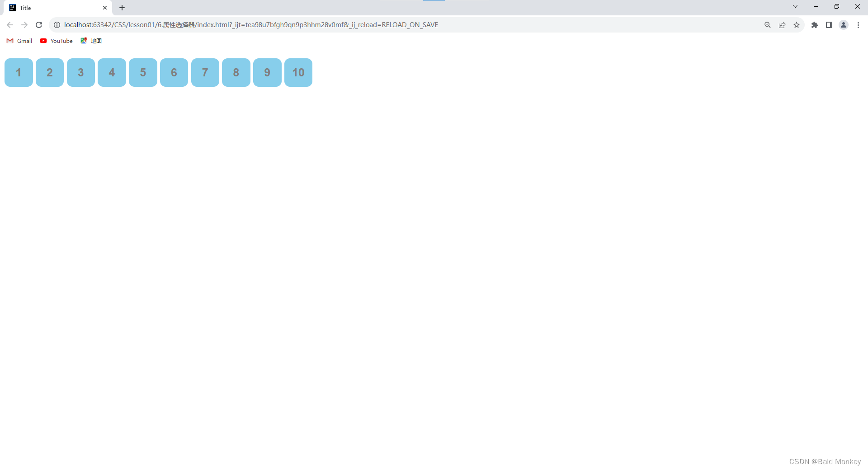Open the Extensions puzzle icon
Image resolution: width=868 pixels, height=470 pixels.
pyautogui.click(x=815, y=25)
